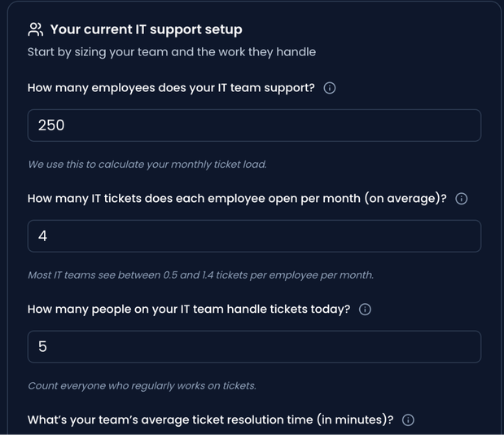This screenshot has width=504, height=435.
Task: Click the value 4 in the tickets box
Action: [43, 236]
